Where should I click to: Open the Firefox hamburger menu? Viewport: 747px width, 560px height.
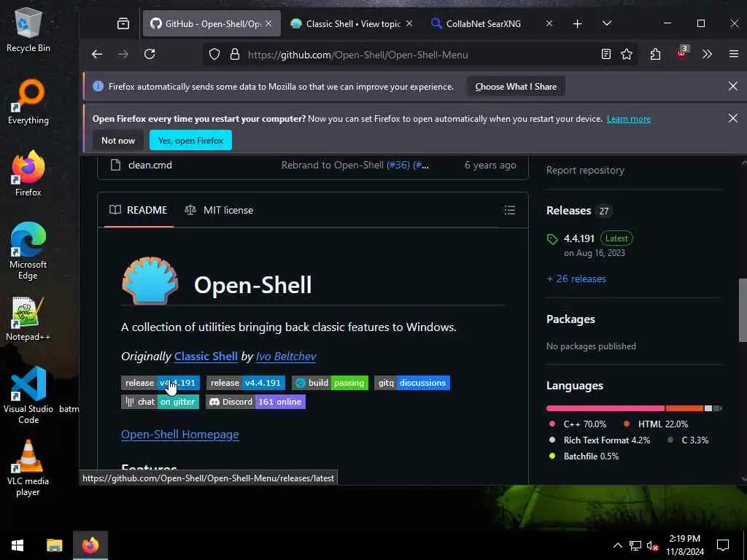point(734,54)
